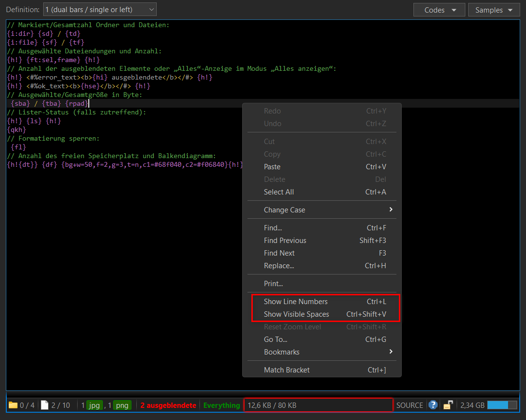This screenshot has width=526, height=420.
Task: Open the Samples dropdown button
Action: [x=494, y=10]
